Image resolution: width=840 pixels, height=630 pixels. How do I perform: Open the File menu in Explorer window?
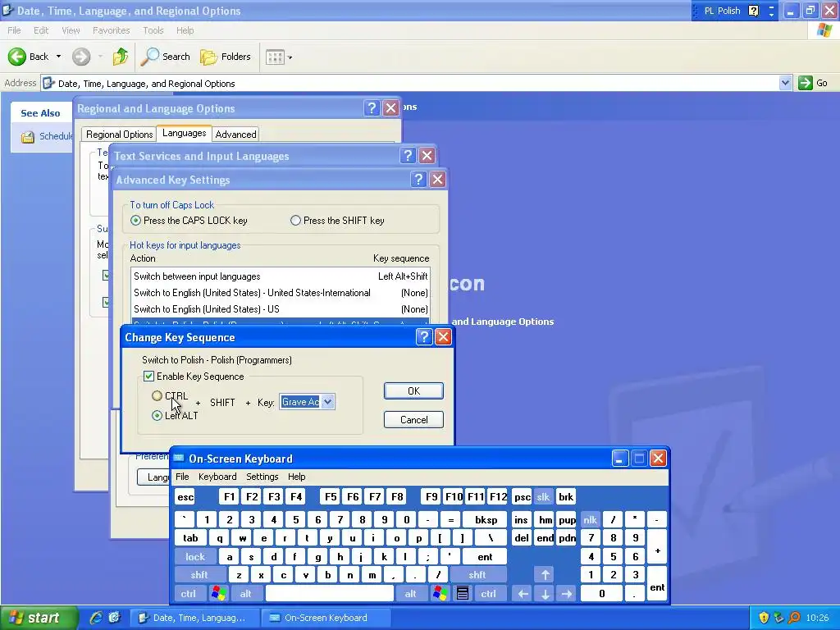pyautogui.click(x=14, y=30)
